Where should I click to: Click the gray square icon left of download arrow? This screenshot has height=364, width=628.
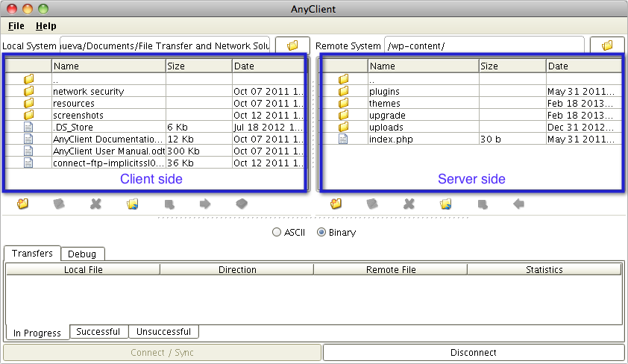click(483, 204)
